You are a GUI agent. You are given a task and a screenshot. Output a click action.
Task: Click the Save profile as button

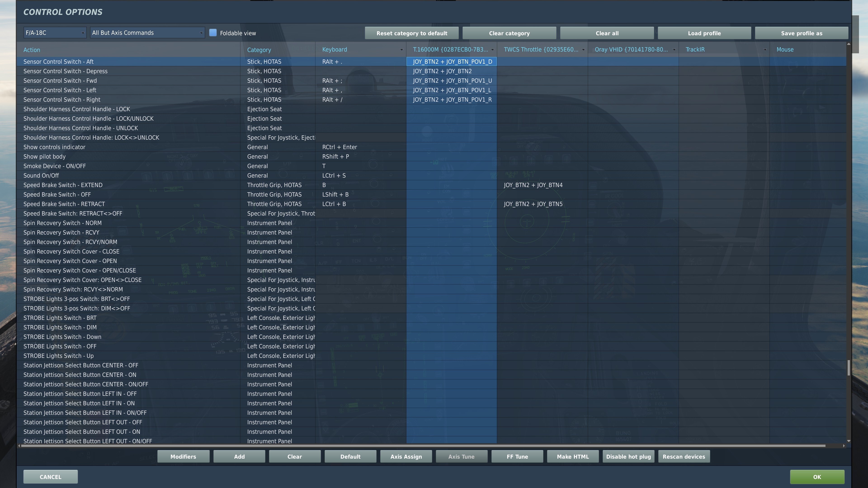[x=801, y=33]
